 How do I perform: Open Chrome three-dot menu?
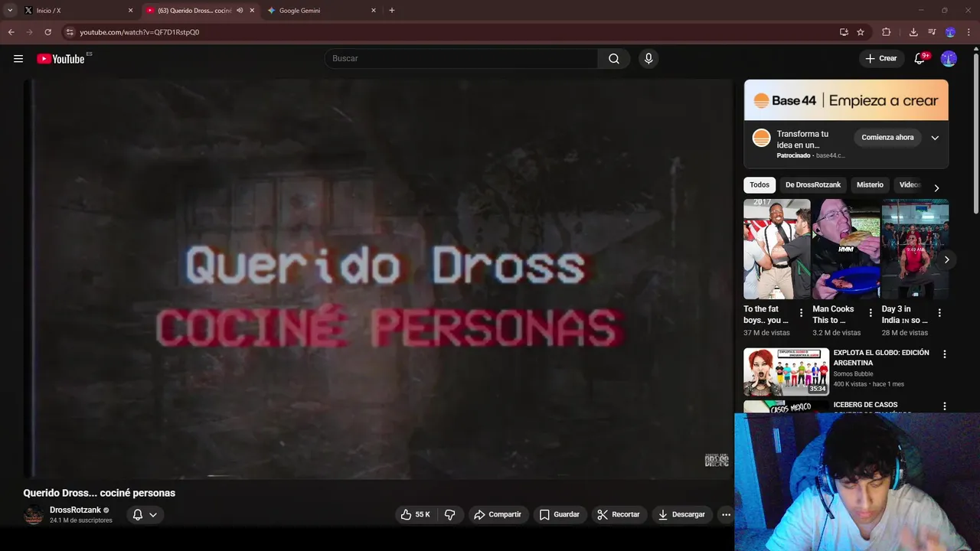point(969,32)
